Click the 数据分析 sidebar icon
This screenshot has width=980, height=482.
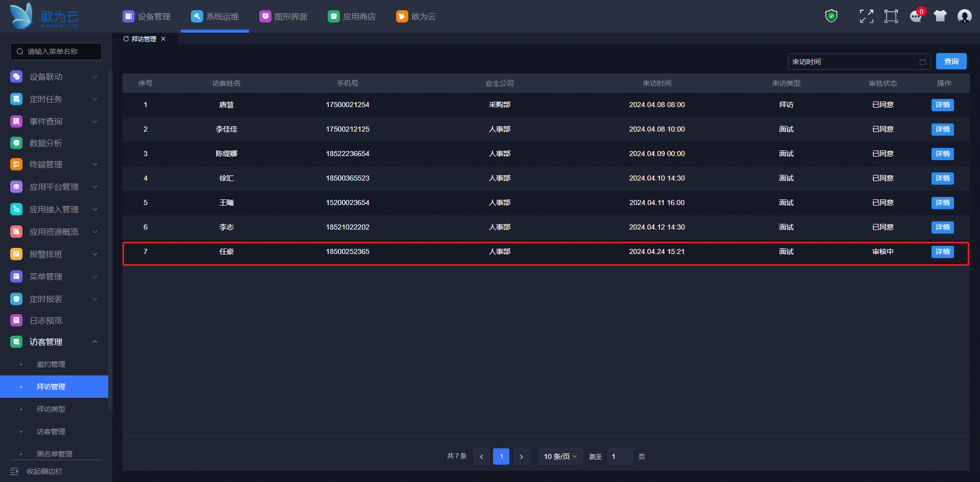pyautogui.click(x=16, y=143)
